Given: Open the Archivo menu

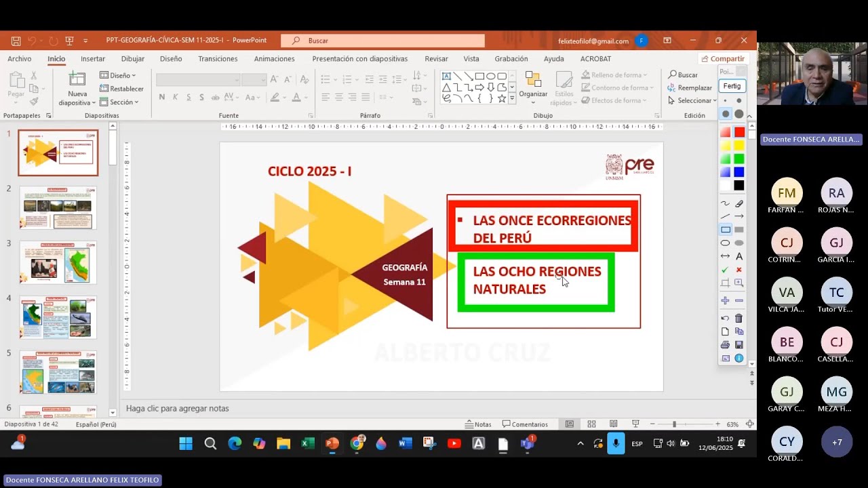Looking at the screenshot, I should click(x=20, y=59).
